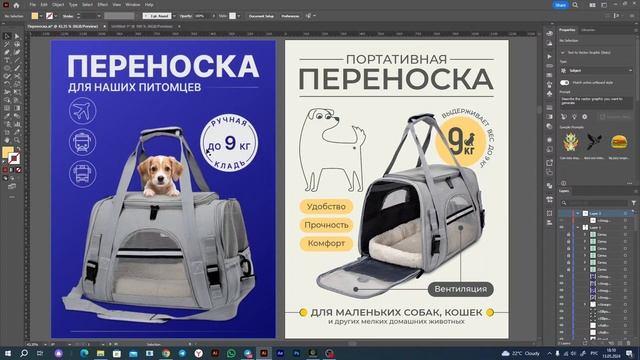Open the Effect menu

pos(102,5)
